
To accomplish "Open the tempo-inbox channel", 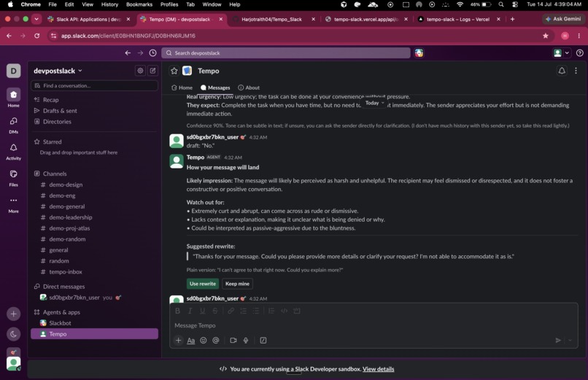I will coord(95,272).
